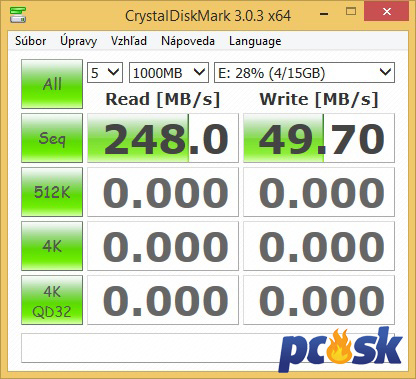Open the Nápoveda menu
Image resolution: width=416 pixels, height=379 pixels.
pos(188,41)
